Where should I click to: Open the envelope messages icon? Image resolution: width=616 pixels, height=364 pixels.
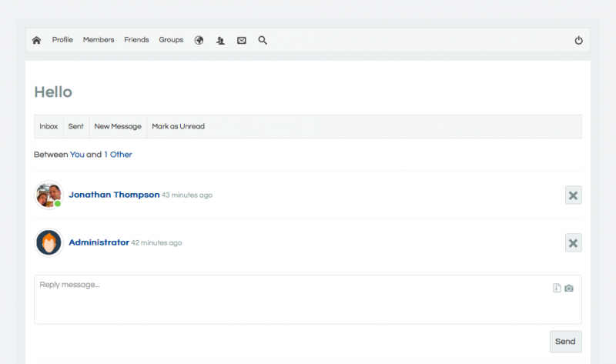242,40
